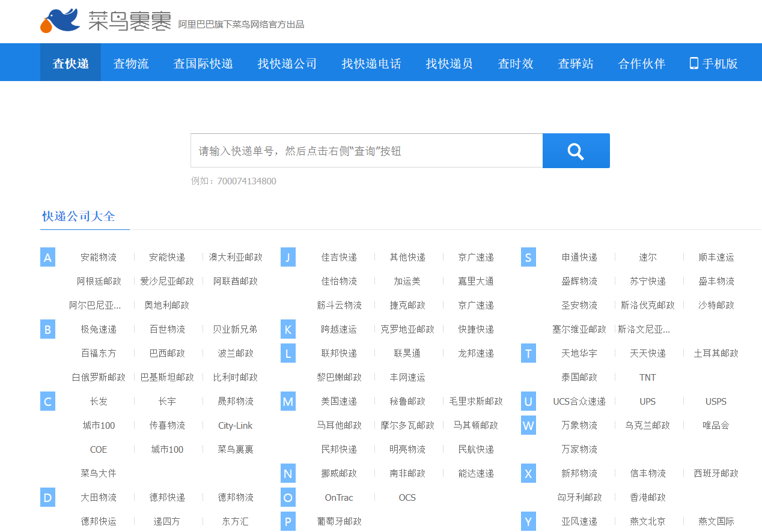This screenshot has height=532, width=762.
Task: Select the 快递公司大全 section tab
Action: (x=79, y=216)
